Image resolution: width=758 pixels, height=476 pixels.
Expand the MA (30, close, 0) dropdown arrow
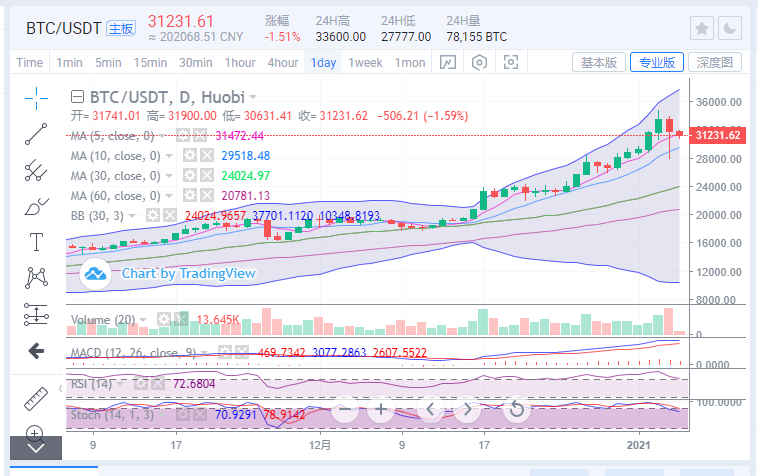coord(169,176)
